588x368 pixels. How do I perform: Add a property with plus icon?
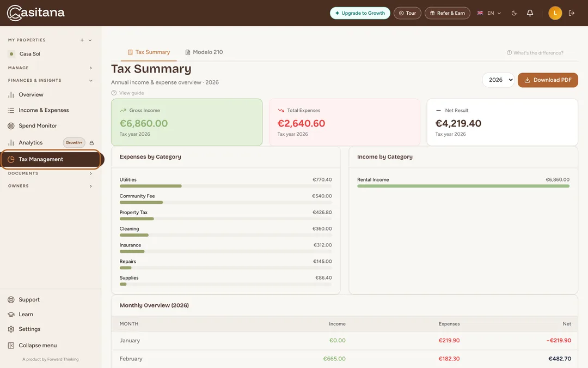[x=82, y=40]
